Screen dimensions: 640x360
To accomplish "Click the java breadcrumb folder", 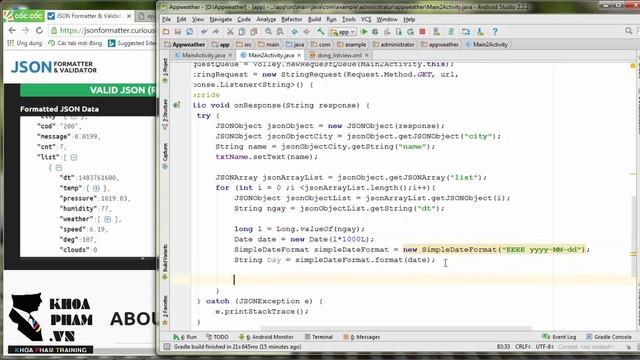I will click(x=295, y=44).
